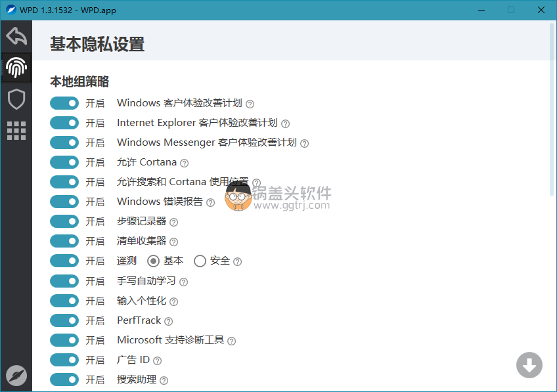Toggle the 清单收集器 switch
Image resolution: width=557 pixels, height=392 pixels.
tap(64, 241)
